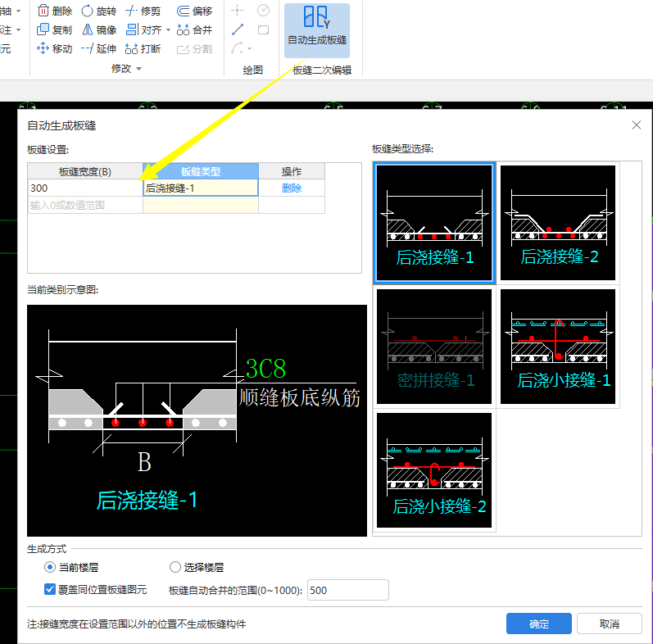Toggle the 覆盖同位置板缝图元 checkbox
653x644 pixels.
(50, 589)
